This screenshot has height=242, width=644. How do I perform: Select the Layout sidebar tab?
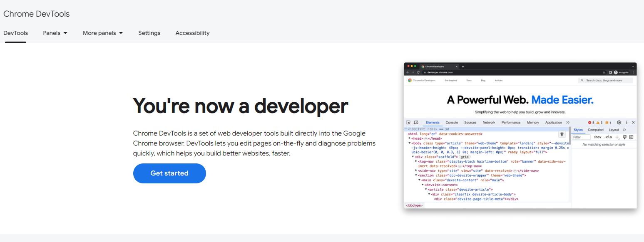[x=614, y=130]
